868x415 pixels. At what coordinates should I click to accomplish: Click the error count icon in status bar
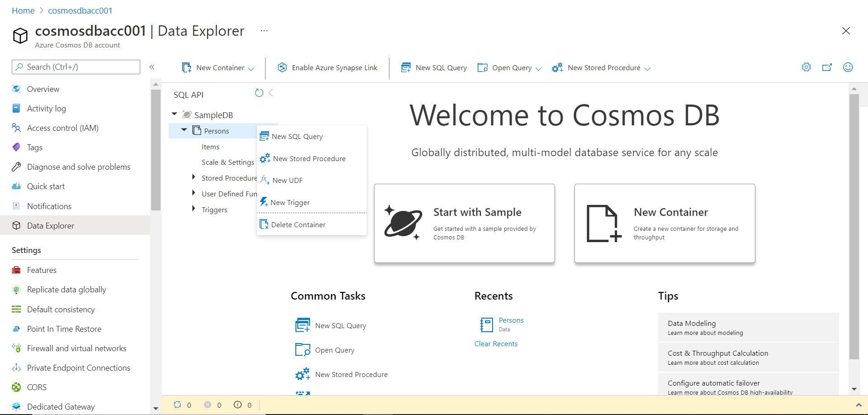[x=208, y=405]
